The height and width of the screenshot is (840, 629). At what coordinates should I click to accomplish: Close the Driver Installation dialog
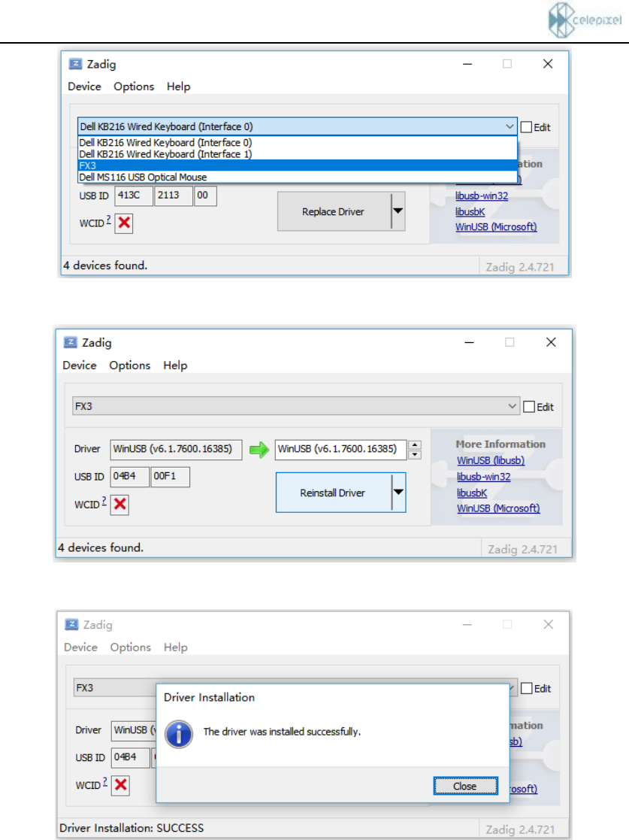coord(465,786)
